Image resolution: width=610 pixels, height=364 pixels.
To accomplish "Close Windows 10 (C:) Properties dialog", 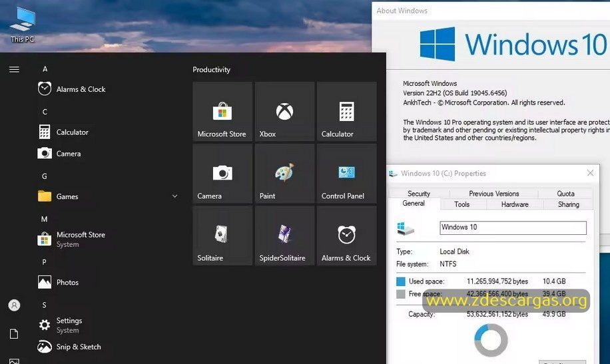I will pos(590,172).
